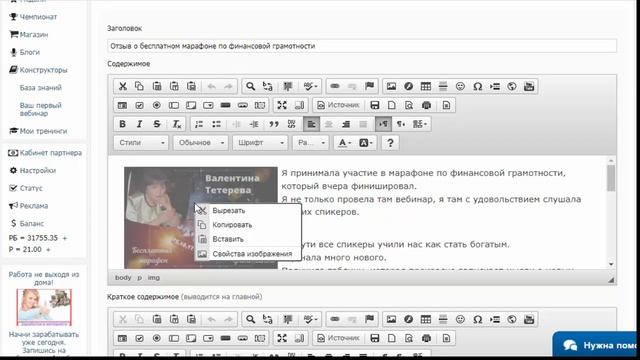Click YouTube embed icon in Содержимое editor
Viewport: 640px width, 360px height.
[529, 86]
